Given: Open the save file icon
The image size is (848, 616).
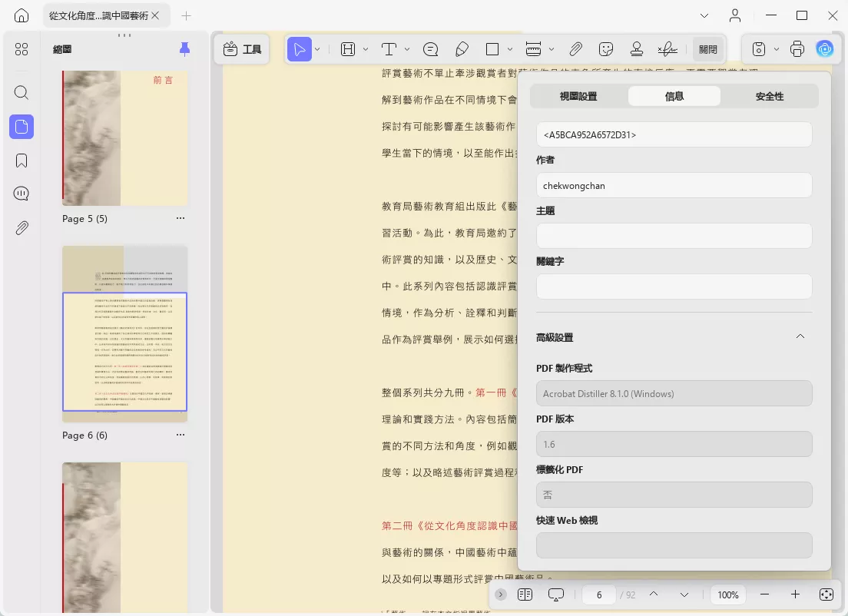Looking at the screenshot, I should pyautogui.click(x=759, y=49).
